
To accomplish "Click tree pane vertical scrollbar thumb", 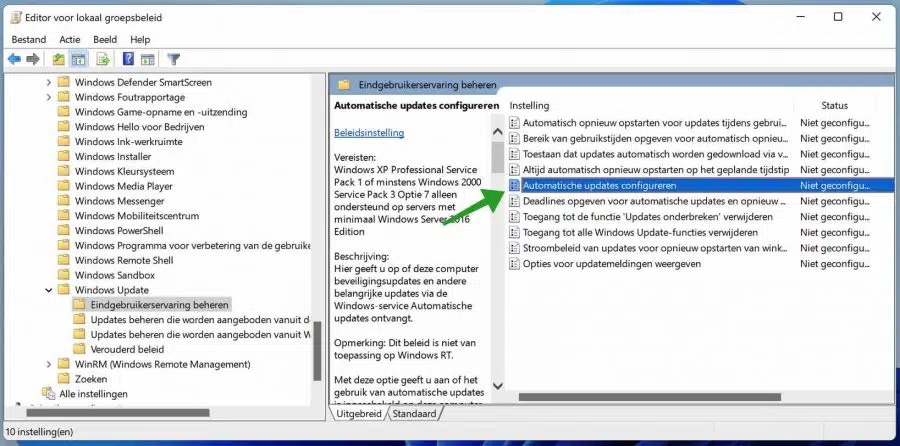I will pyautogui.click(x=317, y=351).
